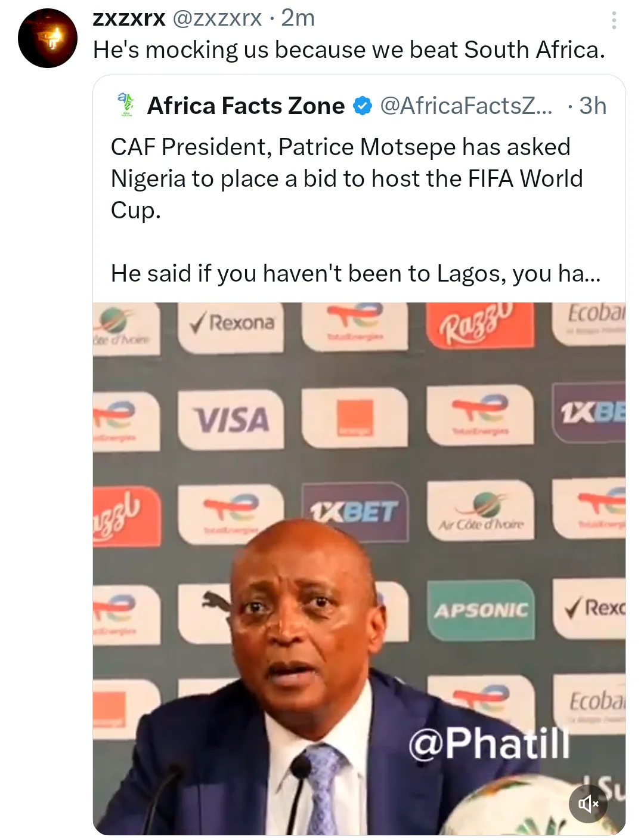Screen dimensions: 644x840
Task: Click the @AfricaFactsZ... handle
Action: pos(466,106)
